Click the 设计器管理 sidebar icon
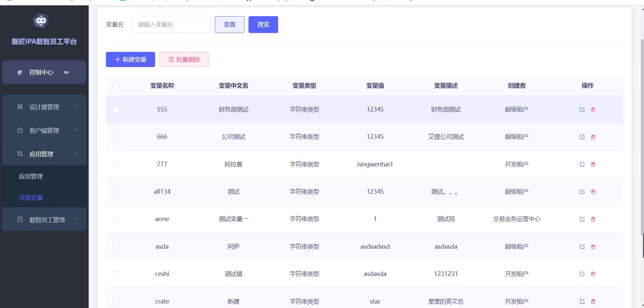Image resolution: width=644 pixels, height=308 pixels. point(20,107)
